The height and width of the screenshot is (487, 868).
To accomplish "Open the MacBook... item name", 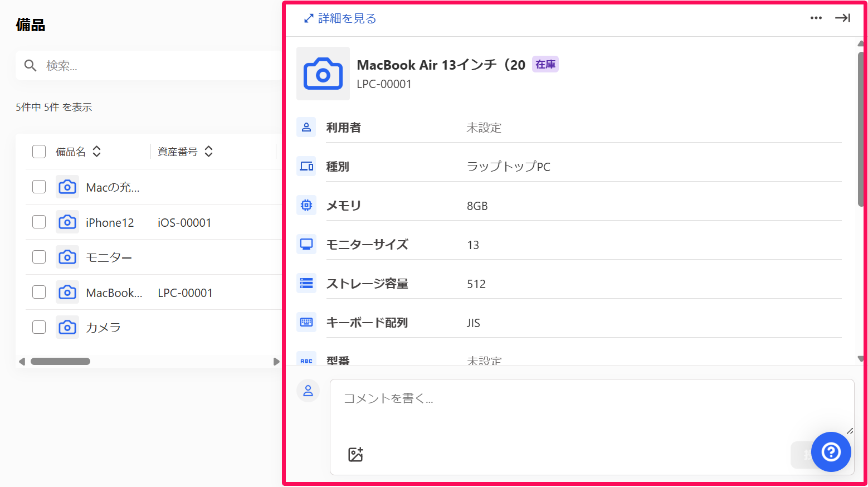I will point(114,293).
